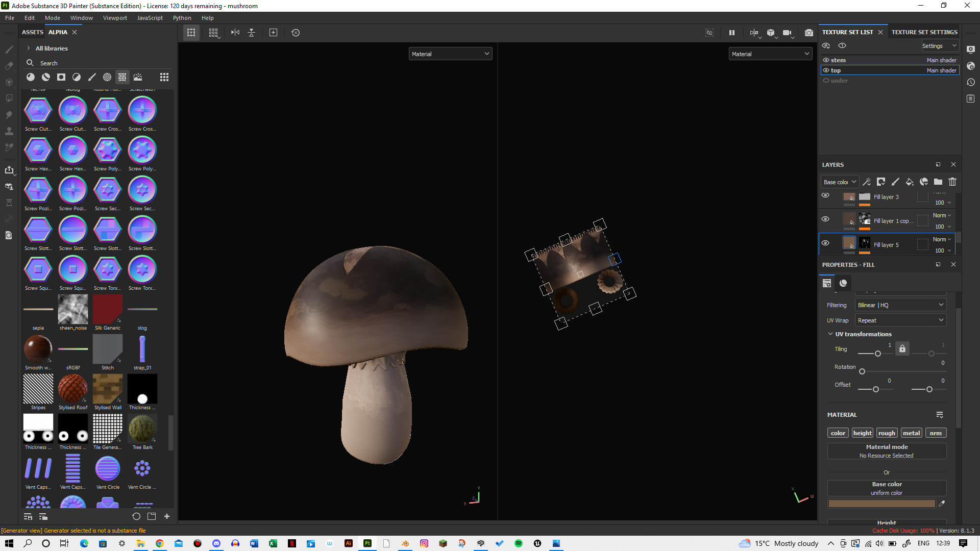Click the color picker eyedropper beside base color

[x=942, y=504]
